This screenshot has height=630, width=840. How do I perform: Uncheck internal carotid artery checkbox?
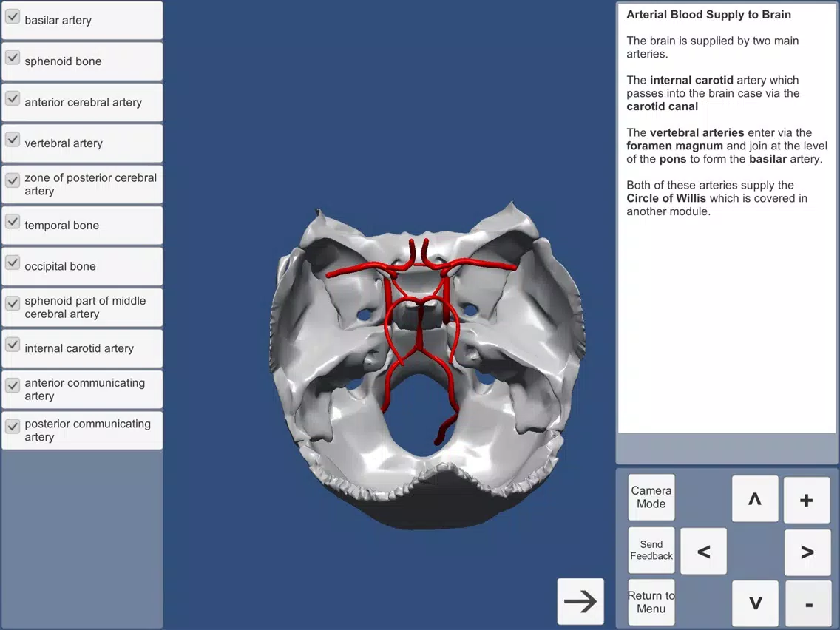13,345
